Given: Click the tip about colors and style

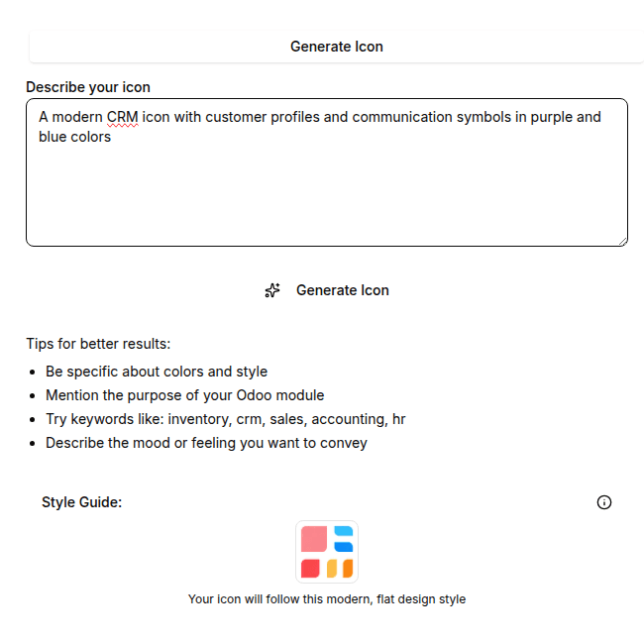Looking at the screenshot, I should [x=157, y=372].
